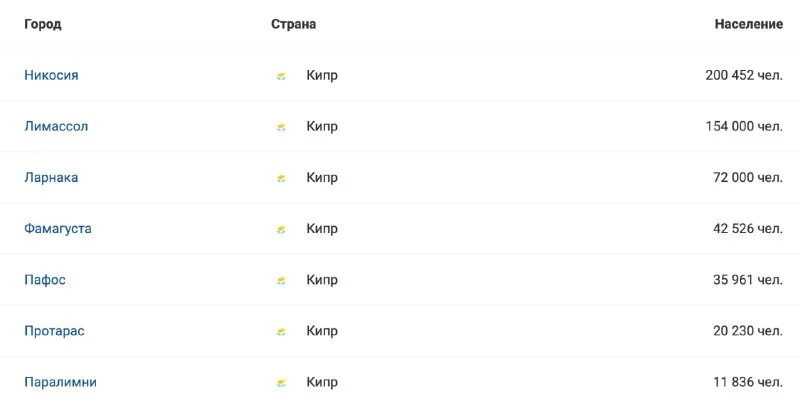This screenshot has height=405, width=800.
Task: Click the Cyprus flag beside Пафос
Action: (281, 280)
